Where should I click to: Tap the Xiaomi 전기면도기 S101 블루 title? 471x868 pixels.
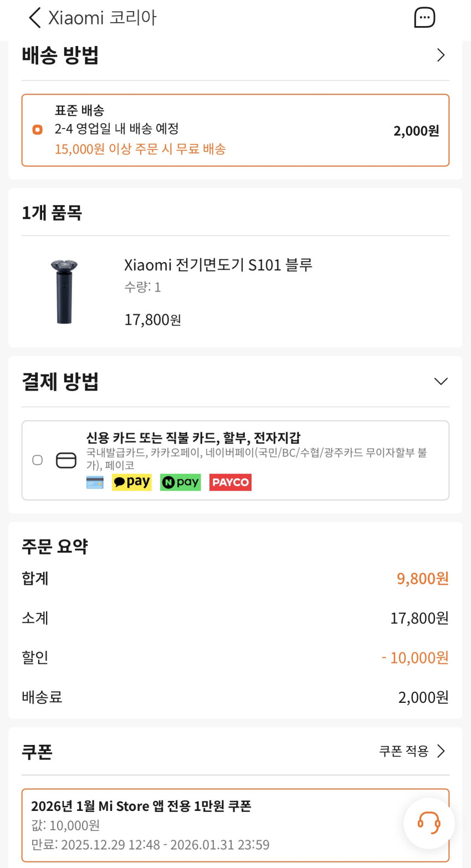pos(218,265)
